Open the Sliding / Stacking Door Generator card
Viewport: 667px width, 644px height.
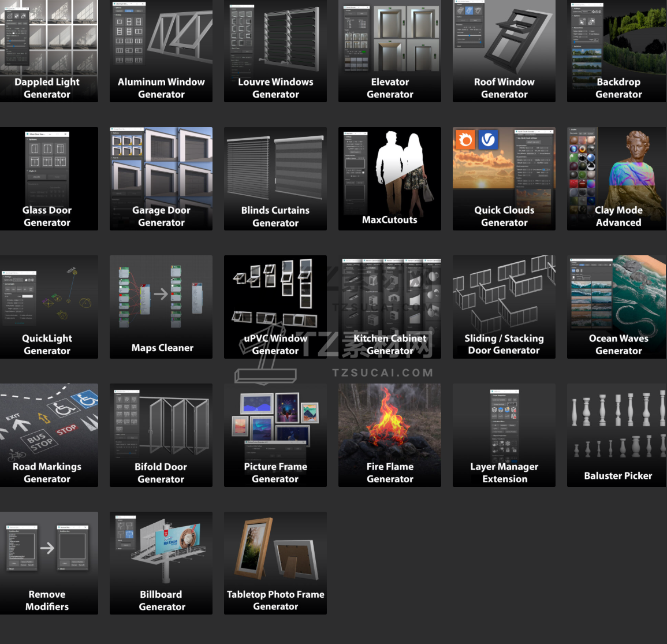(504, 307)
